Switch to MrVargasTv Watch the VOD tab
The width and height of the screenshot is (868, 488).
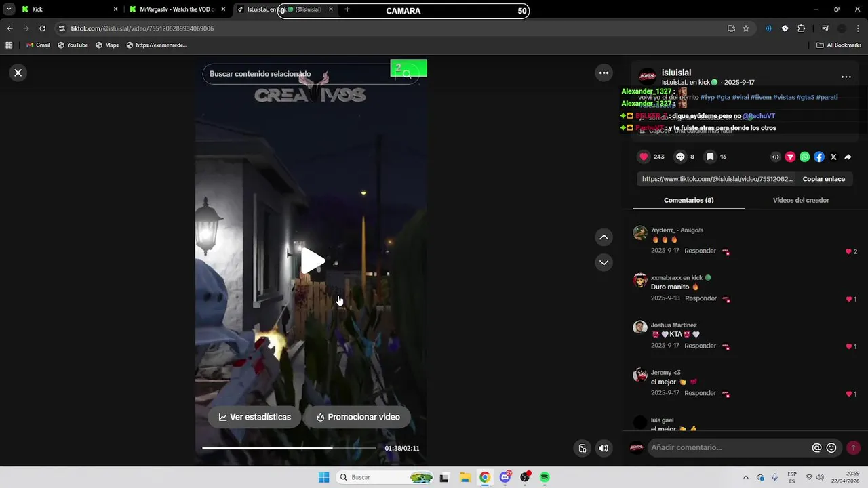(x=177, y=9)
